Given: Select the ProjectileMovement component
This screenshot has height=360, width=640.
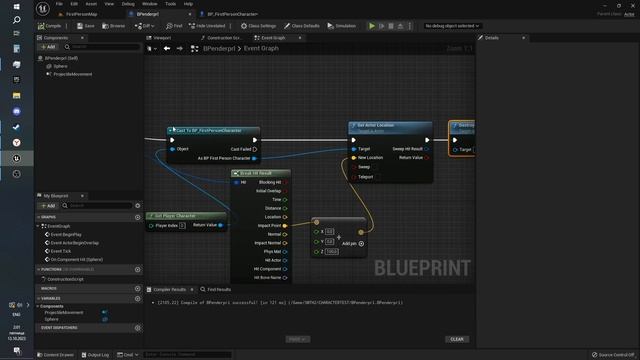Looking at the screenshot, I should pyautogui.click(x=72, y=74).
